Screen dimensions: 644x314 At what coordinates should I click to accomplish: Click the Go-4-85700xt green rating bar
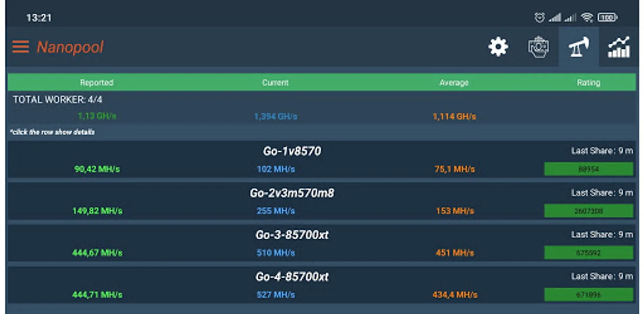pos(589,295)
